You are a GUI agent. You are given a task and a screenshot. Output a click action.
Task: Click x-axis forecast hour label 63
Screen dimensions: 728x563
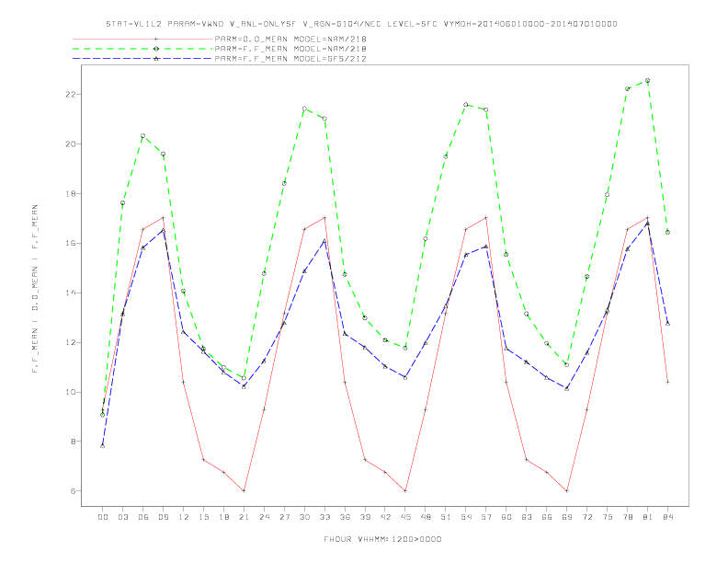(x=527, y=517)
